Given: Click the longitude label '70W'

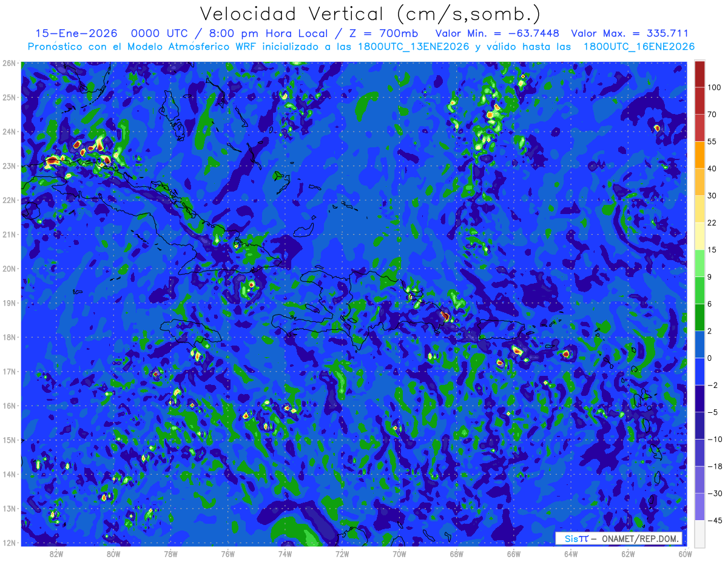Looking at the screenshot, I should pyautogui.click(x=399, y=554).
